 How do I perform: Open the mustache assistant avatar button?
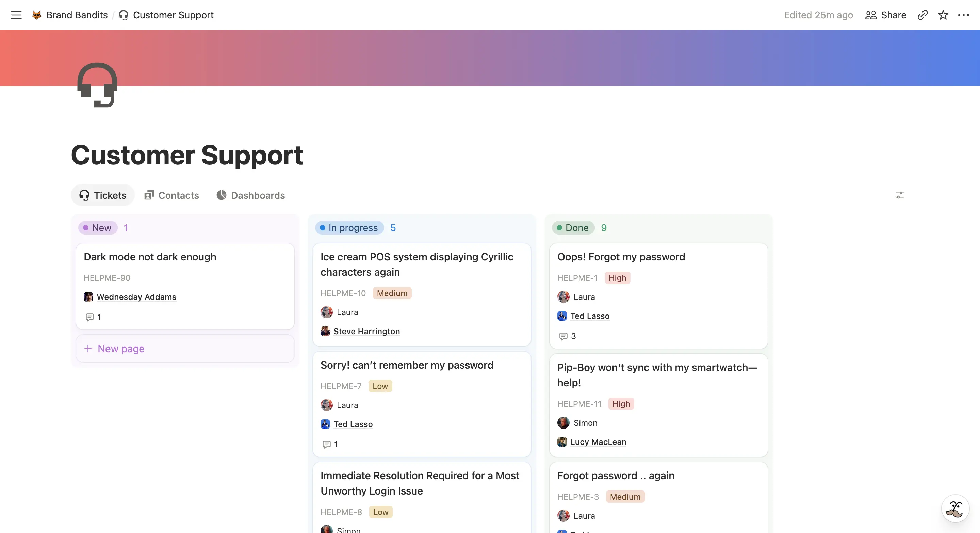coord(955,508)
